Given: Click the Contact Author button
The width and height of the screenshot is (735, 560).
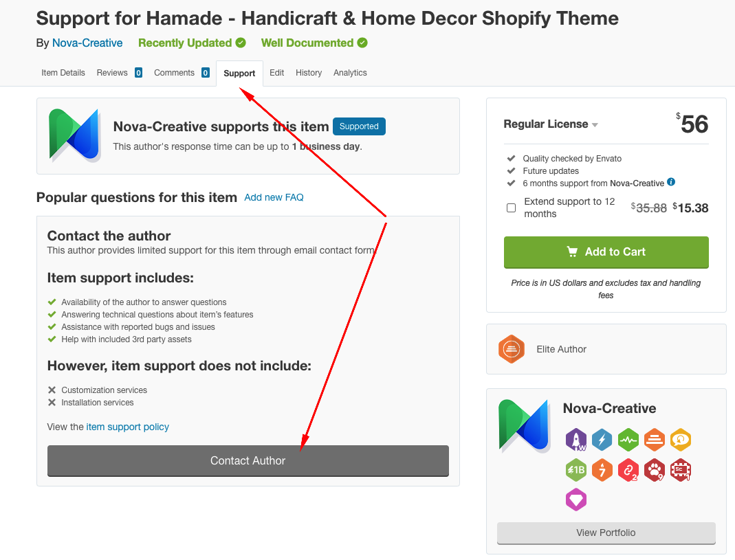Looking at the screenshot, I should 248,460.
